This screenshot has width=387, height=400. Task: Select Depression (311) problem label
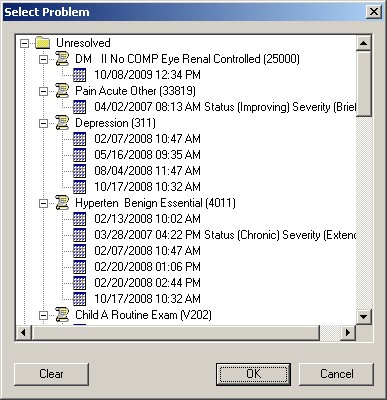pos(115,123)
